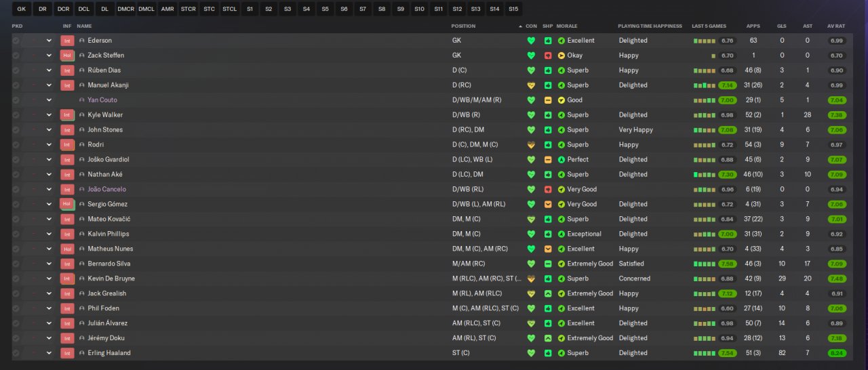Click Sergio Gómez's Hol status badge

click(x=66, y=205)
